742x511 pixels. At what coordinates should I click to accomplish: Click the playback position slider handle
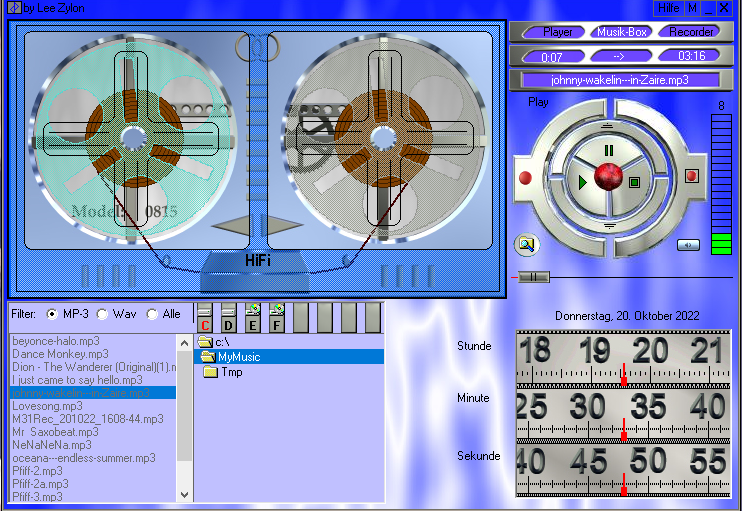pyautogui.click(x=535, y=277)
